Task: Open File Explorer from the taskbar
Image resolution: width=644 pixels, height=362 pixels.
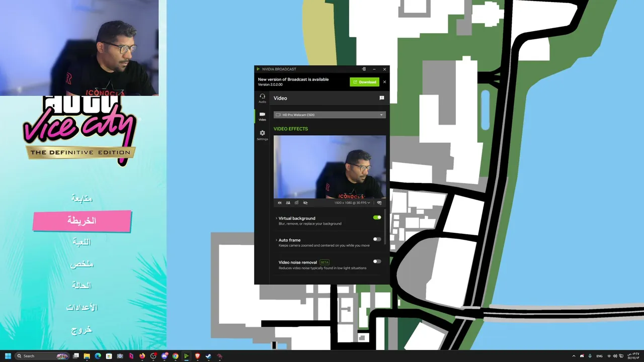Action: coord(87,356)
